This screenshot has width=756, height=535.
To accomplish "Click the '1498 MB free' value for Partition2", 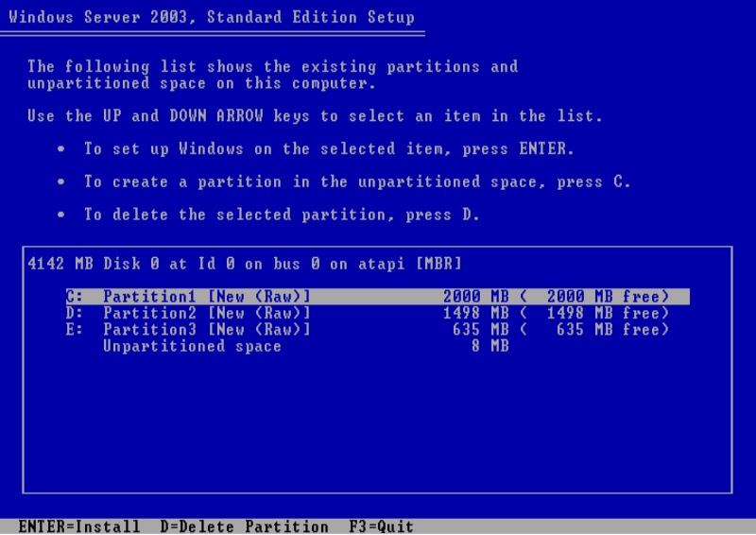I will 608,313.
